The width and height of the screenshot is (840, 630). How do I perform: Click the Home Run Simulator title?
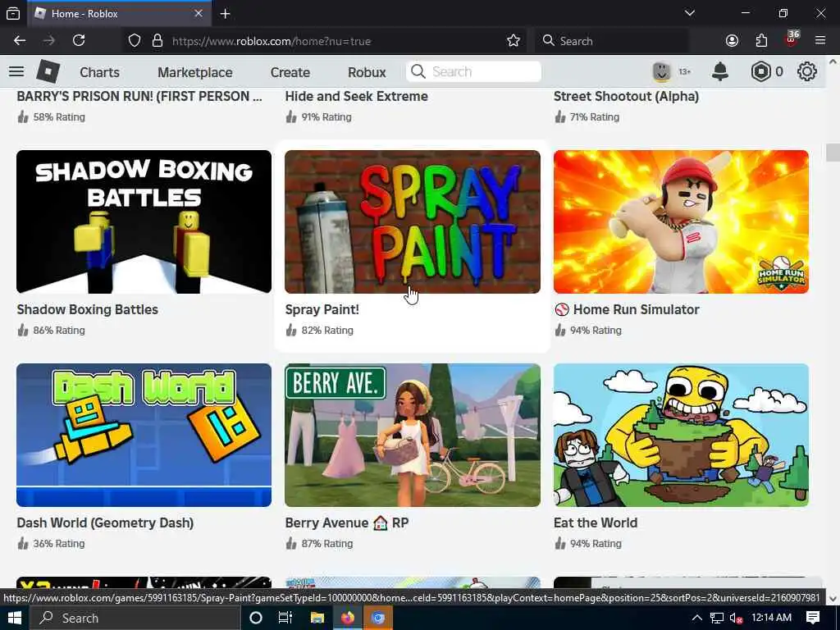(627, 309)
